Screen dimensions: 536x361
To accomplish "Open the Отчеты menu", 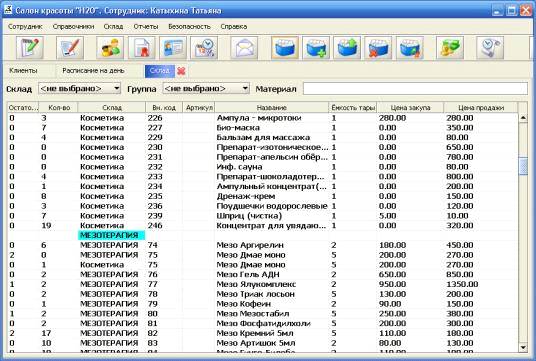I will click(x=146, y=26).
